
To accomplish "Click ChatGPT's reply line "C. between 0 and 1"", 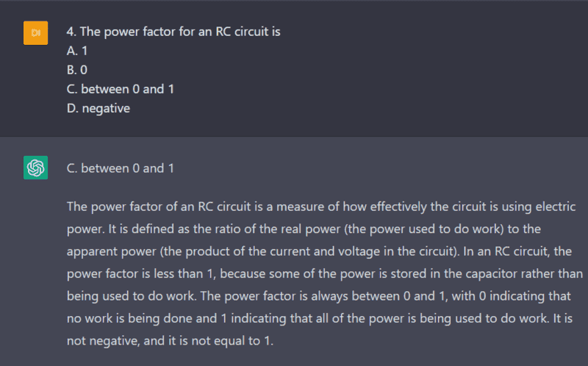I will [x=120, y=168].
